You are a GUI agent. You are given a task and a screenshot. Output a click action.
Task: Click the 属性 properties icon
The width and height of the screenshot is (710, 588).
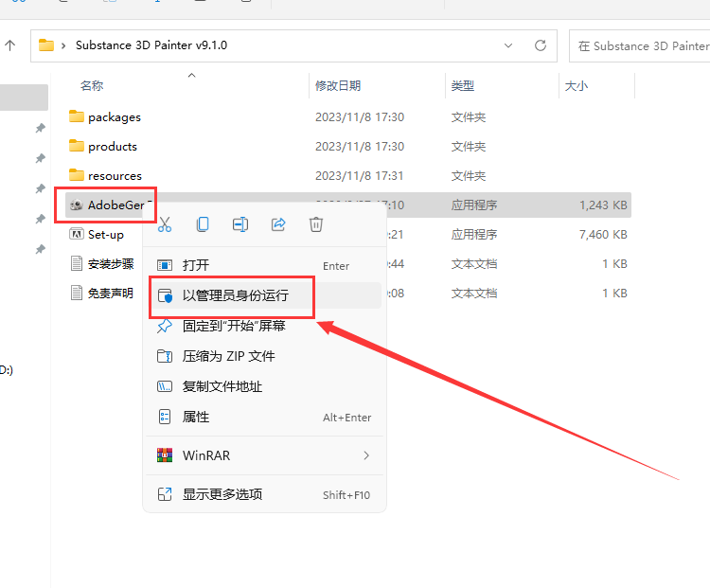tap(165, 417)
